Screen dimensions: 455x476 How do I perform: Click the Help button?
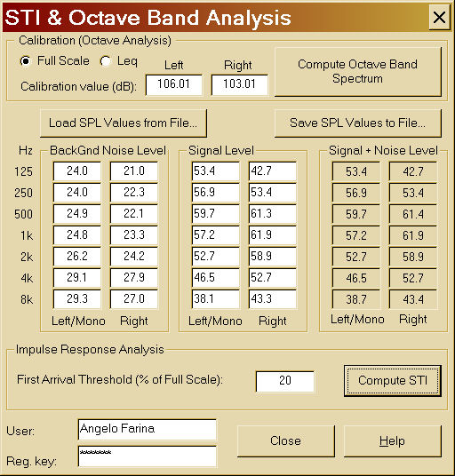tap(393, 441)
